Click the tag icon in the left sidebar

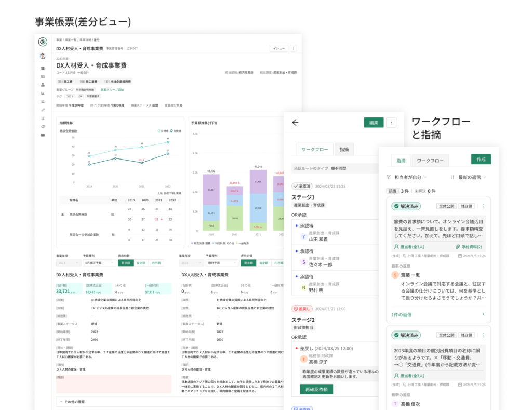tap(43, 126)
